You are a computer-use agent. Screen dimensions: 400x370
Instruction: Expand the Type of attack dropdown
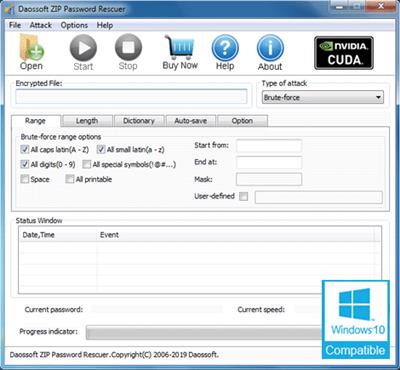(x=323, y=97)
